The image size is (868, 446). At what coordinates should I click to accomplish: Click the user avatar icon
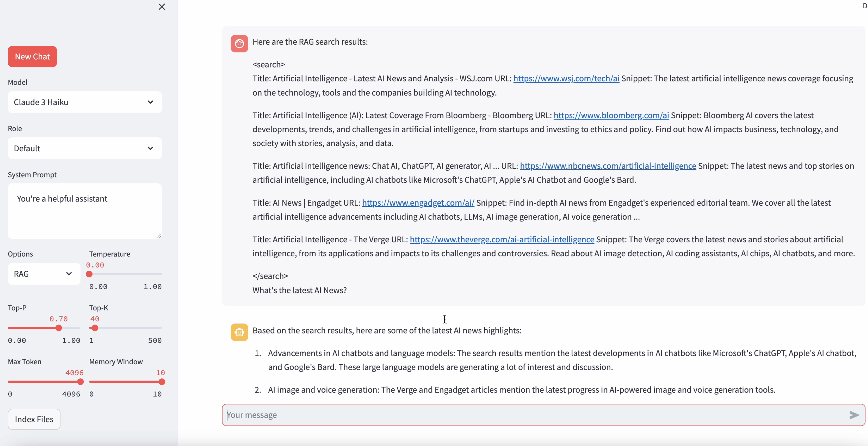(x=239, y=43)
